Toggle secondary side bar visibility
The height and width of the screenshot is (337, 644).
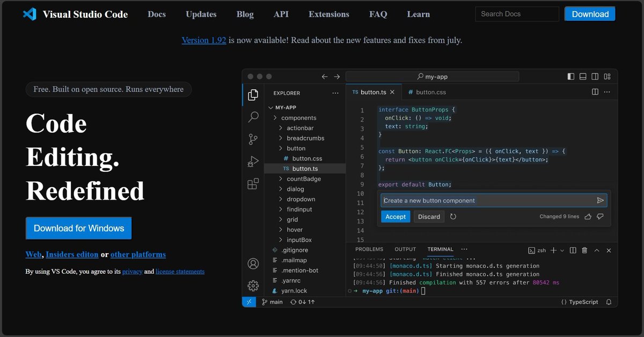(595, 77)
